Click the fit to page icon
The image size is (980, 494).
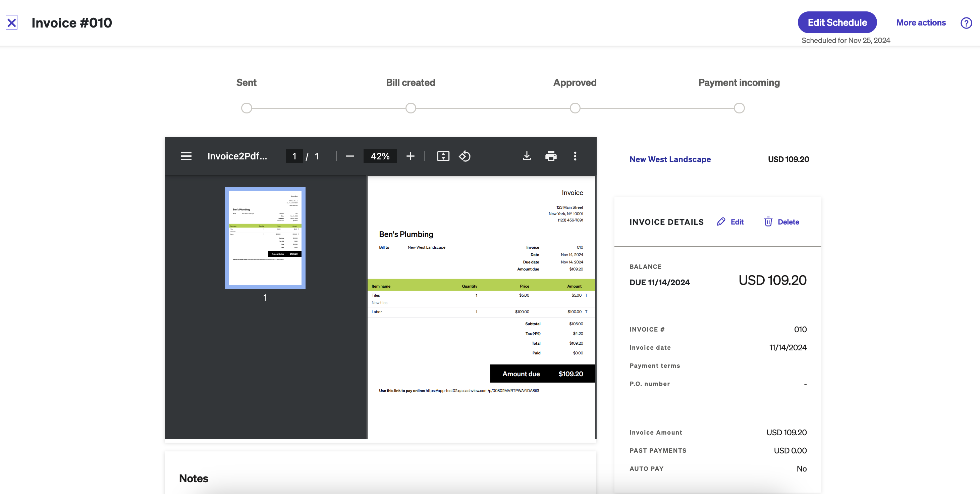(x=443, y=156)
